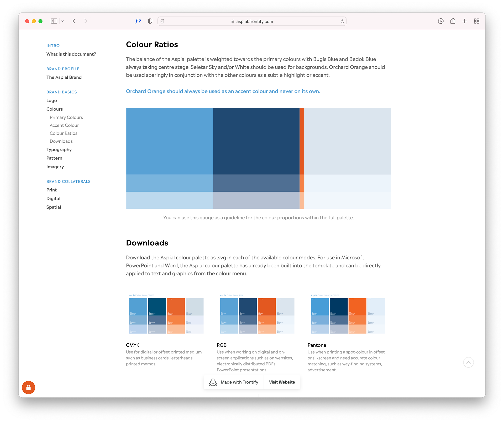
Task: Open a new tab with plus
Action: (465, 21)
